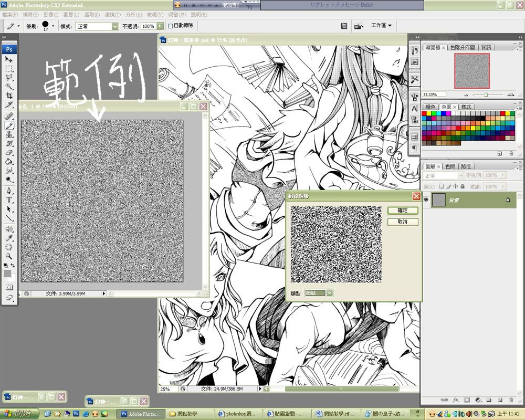Viewport: 525px width, 420px height.
Task: Select the Slice tool
Action: click(x=9, y=105)
